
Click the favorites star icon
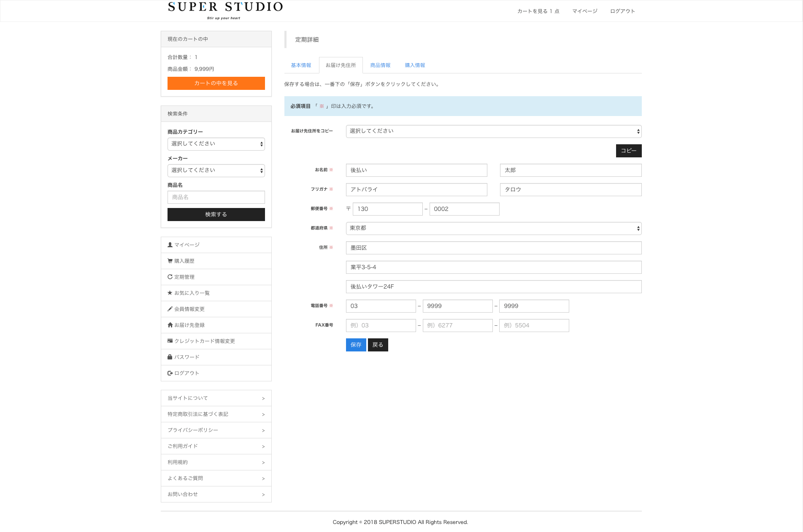[x=170, y=293]
